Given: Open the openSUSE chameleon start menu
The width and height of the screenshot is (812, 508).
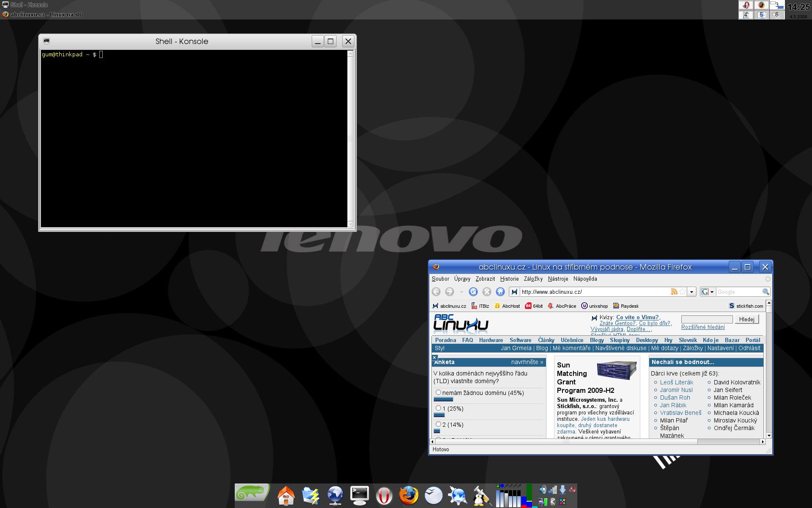Looking at the screenshot, I should coord(252,493).
